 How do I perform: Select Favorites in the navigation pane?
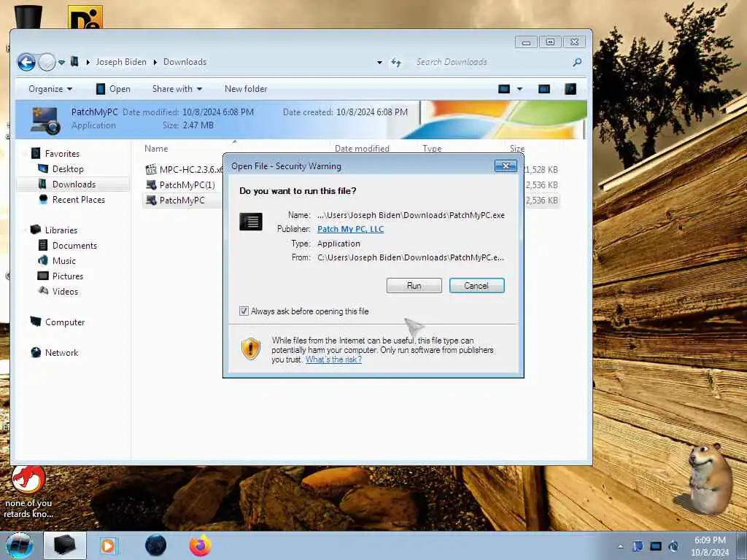(63, 153)
